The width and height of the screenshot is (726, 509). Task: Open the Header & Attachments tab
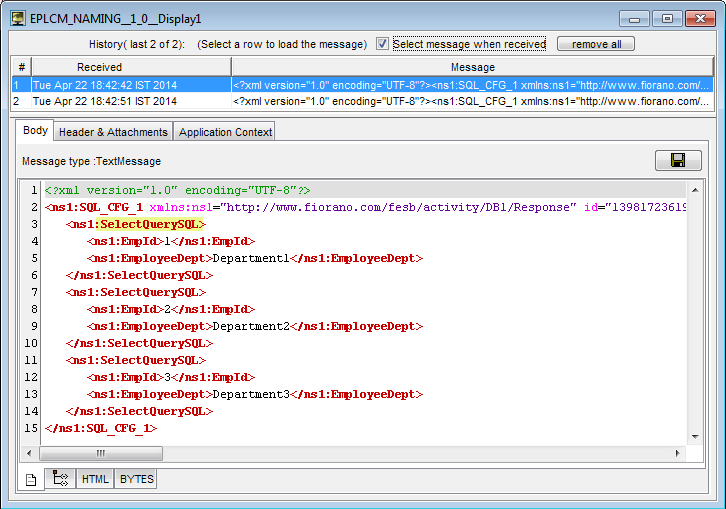click(113, 132)
